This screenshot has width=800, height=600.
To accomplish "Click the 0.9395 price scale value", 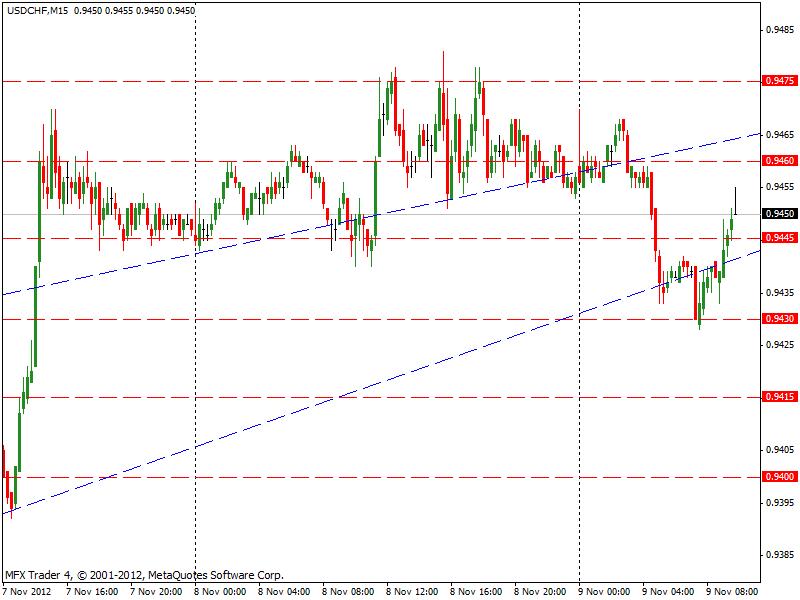I will [x=780, y=503].
